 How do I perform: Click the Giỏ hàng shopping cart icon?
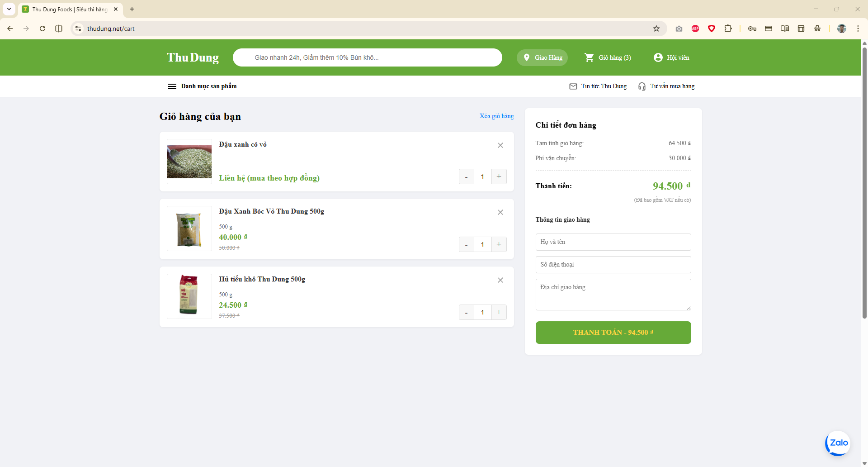tap(589, 57)
